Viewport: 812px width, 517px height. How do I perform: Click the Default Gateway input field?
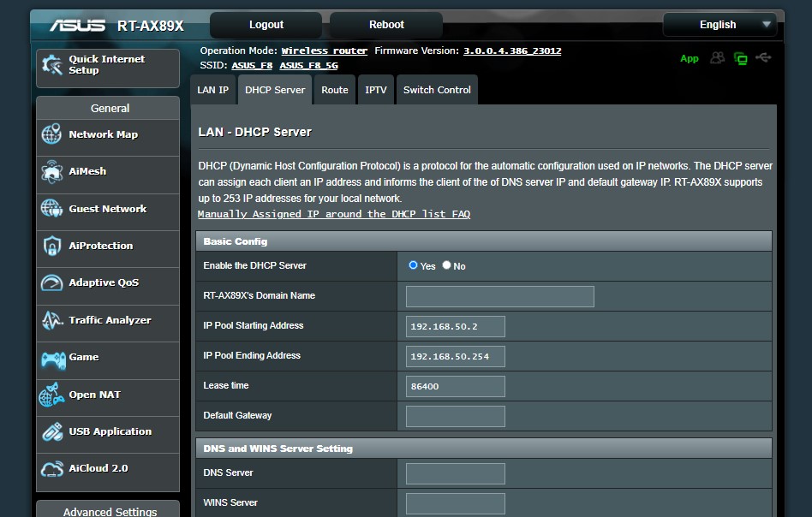455,417
